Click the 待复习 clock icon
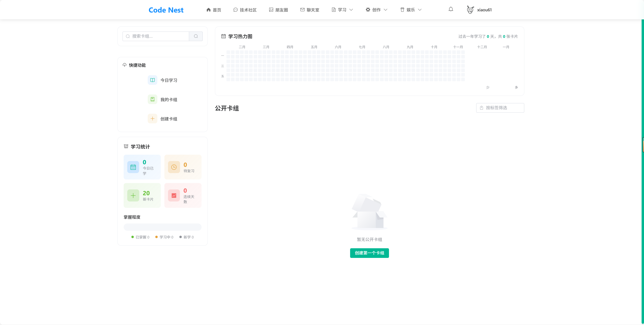644x325 pixels. pyautogui.click(x=174, y=167)
